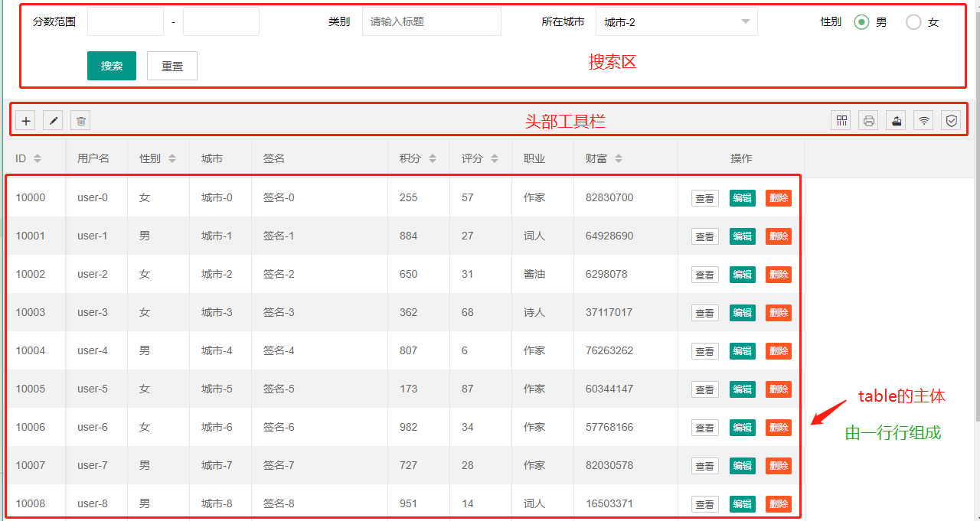The image size is (980, 521).
Task: Sort by 财富 column arrows
Action: coord(619,158)
